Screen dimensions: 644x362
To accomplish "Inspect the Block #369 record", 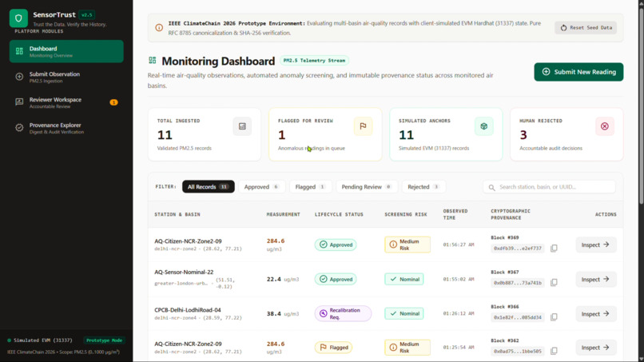I will 595,245.
